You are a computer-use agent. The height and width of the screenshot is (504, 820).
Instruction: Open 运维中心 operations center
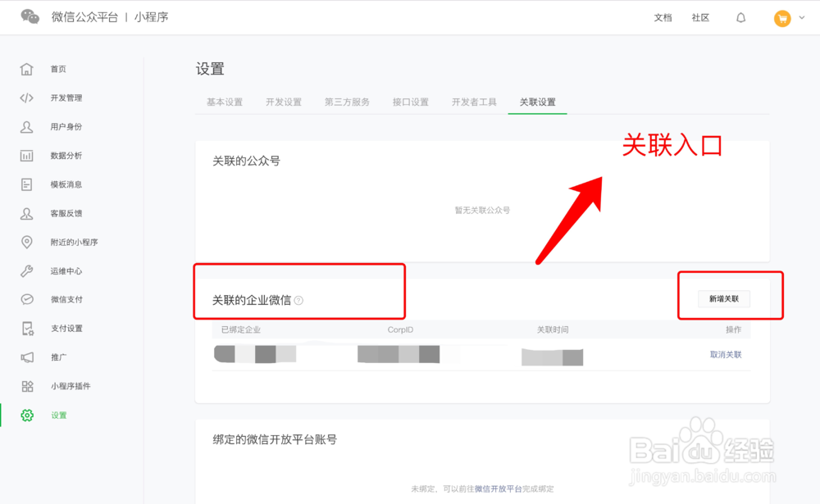[x=65, y=270]
